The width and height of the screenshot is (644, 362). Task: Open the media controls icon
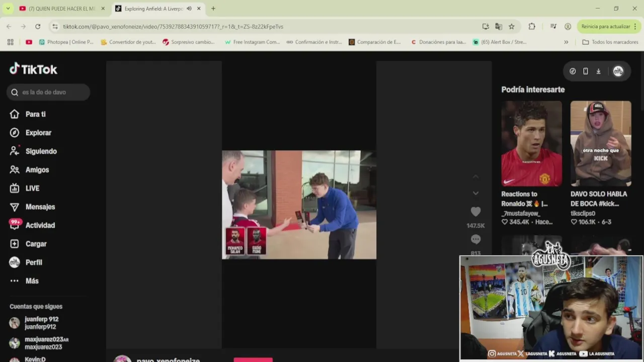pyautogui.click(x=553, y=26)
